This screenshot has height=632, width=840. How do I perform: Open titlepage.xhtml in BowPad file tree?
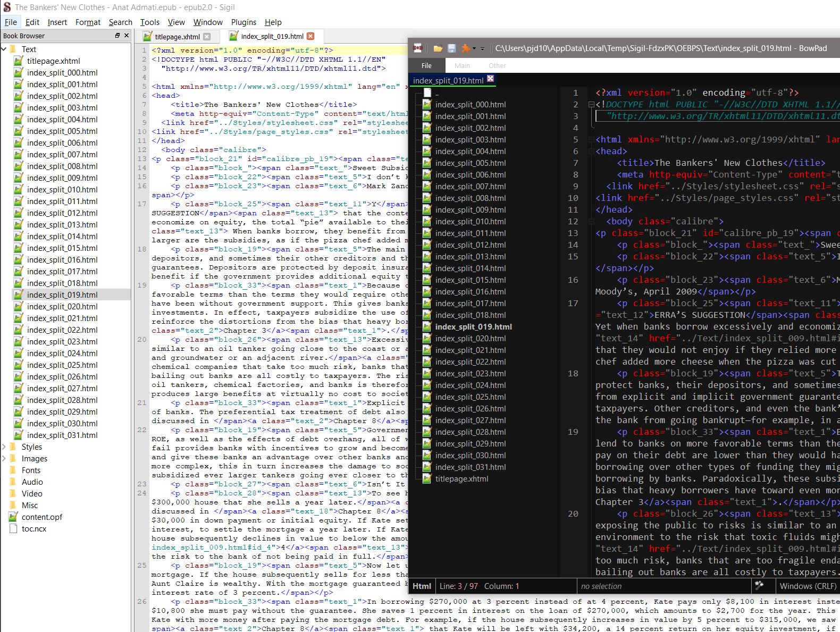461,478
